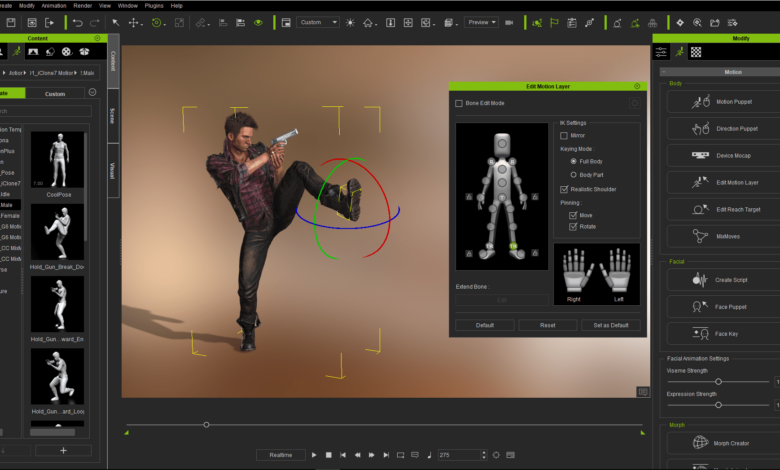Open the Plugins menu
The height and width of the screenshot is (470, 780).
tap(154, 5)
